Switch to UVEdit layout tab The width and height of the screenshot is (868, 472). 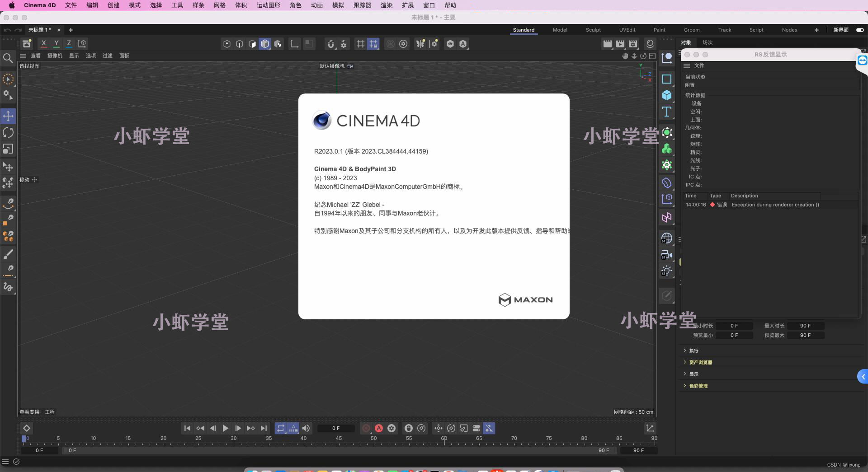point(627,30)
